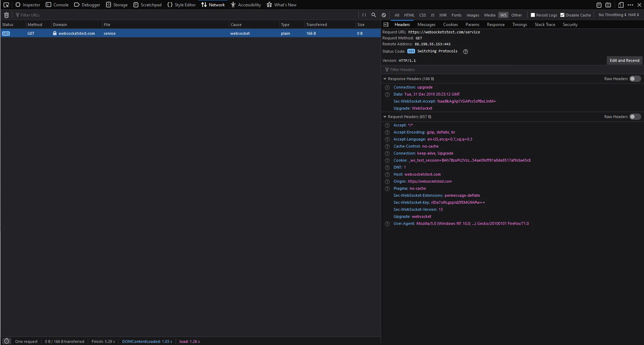Open the No Throttling dropdown
Screen dimensions: 644x345
pos(612,15)
